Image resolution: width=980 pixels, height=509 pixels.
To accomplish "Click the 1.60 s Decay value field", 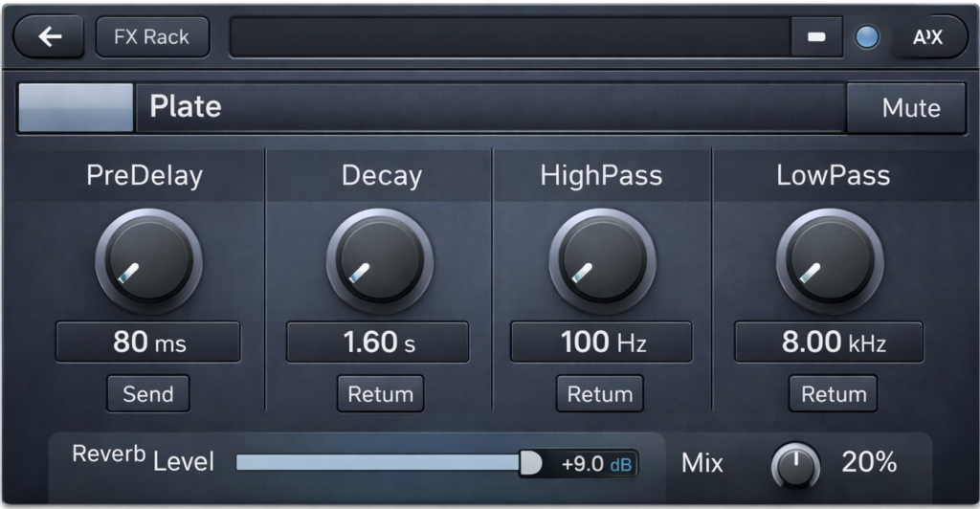I will 377,342.
